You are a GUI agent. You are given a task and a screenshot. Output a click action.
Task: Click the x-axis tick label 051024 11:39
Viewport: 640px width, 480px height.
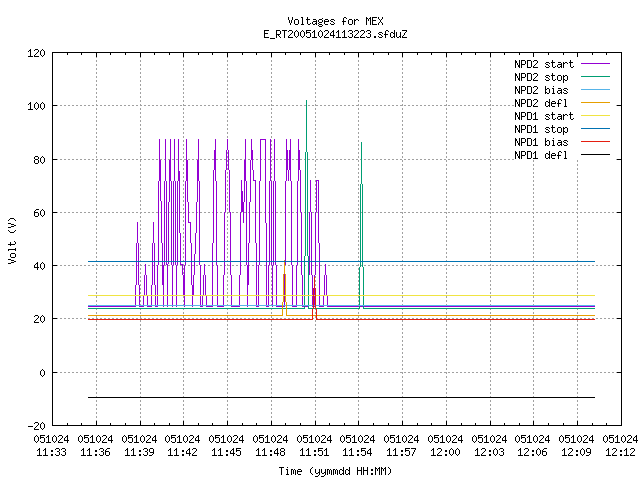[x=139, y=445]
